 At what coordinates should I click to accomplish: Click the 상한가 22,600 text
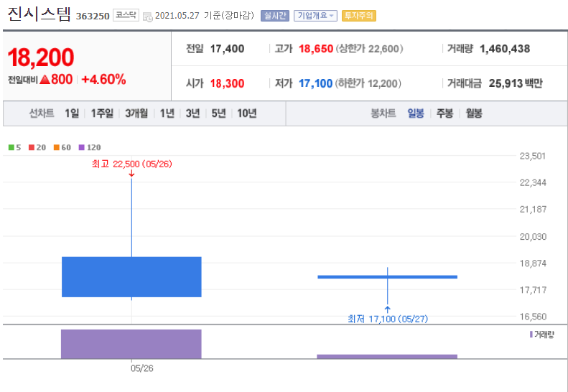point(370,49)
